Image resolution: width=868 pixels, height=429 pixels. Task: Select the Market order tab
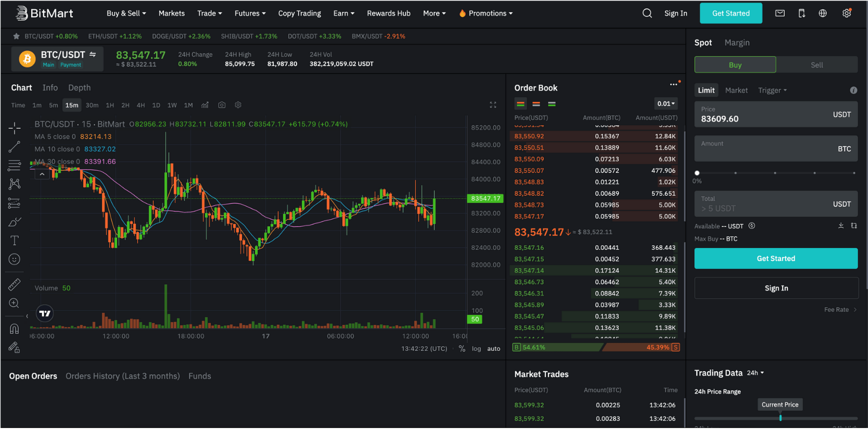pos(736,91)
